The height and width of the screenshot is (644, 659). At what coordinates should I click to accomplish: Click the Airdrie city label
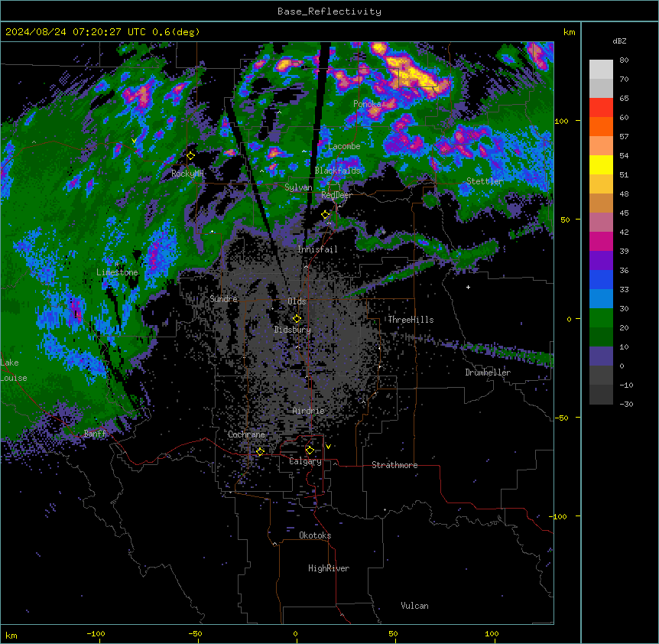point(309,411)
